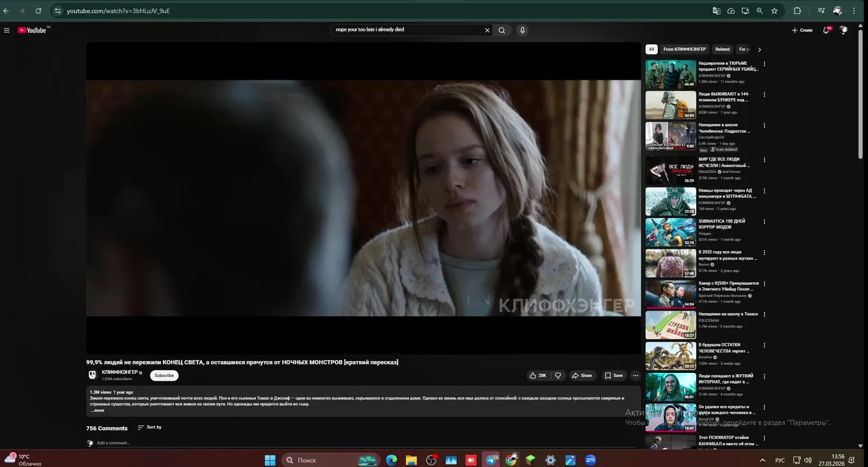Open more actions ellipsis under the video
Viewport: 868px width, 467px height.
pos(635,376)
